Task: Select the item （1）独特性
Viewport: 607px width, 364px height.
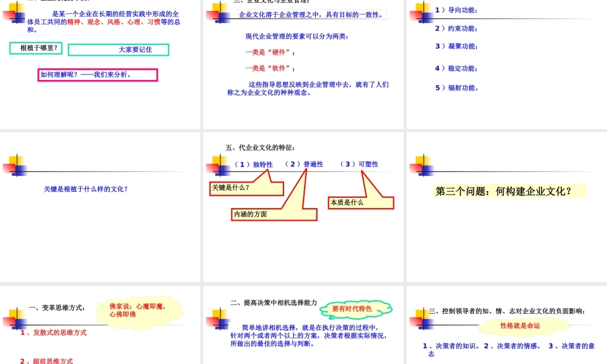Action: [x=254, y=164]
